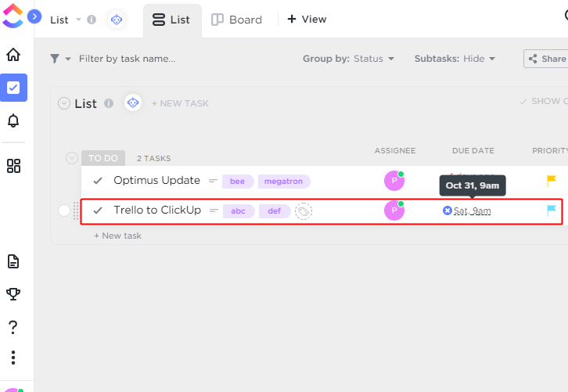Switch to the Board view tab
The height and width of the screenshot is (392, 568).
[237, 20]
